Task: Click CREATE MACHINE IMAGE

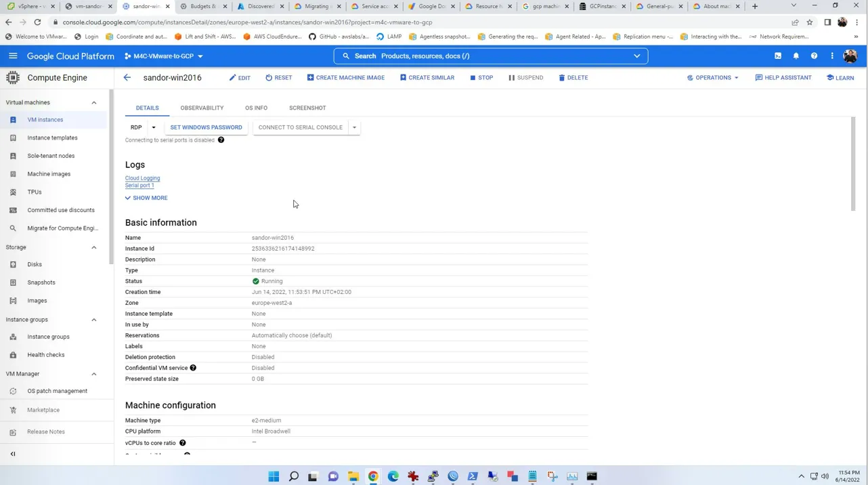Action: pos(346,78)
